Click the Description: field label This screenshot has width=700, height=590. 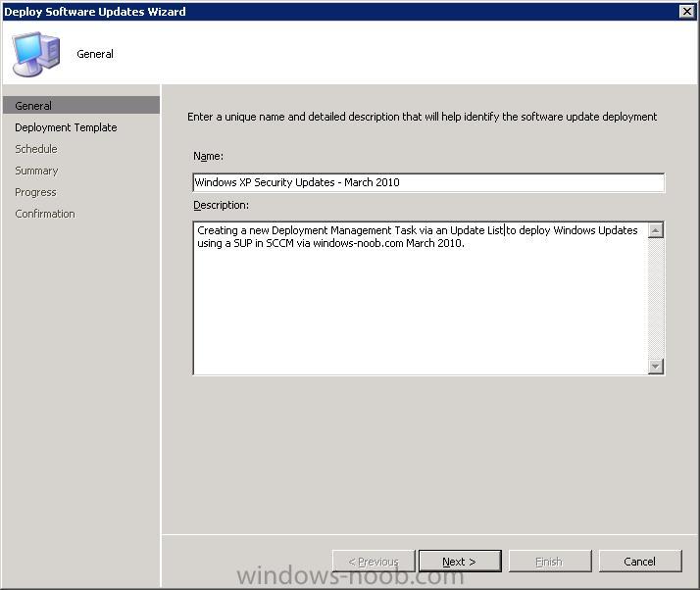click(x=221, y=205)
